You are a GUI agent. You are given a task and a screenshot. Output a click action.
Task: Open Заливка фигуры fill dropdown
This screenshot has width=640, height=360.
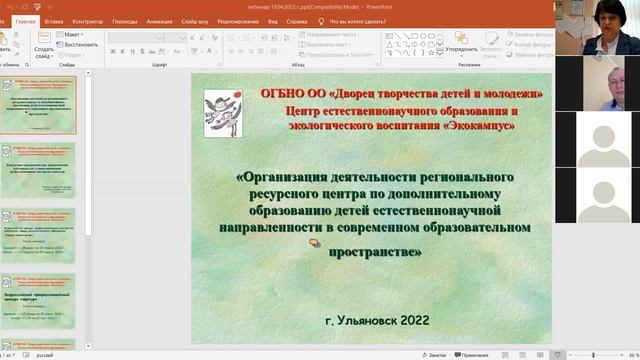[x=531, y=34]
